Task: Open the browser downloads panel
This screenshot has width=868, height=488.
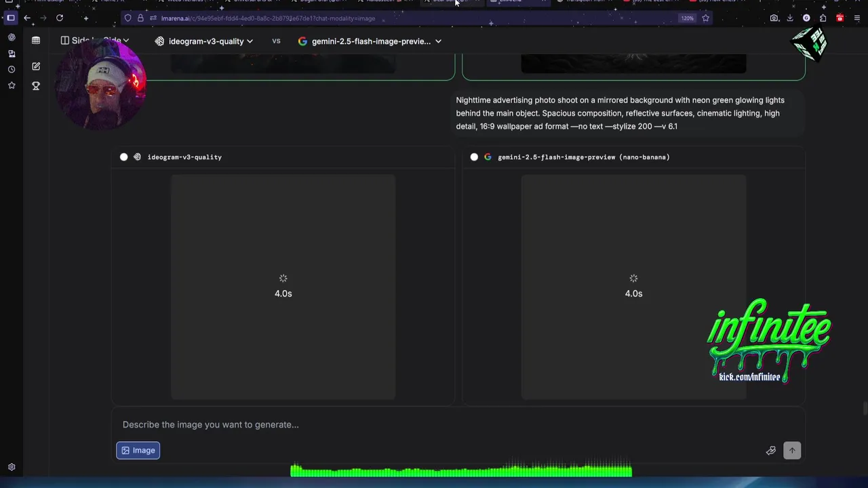Action: pos(790,18)
